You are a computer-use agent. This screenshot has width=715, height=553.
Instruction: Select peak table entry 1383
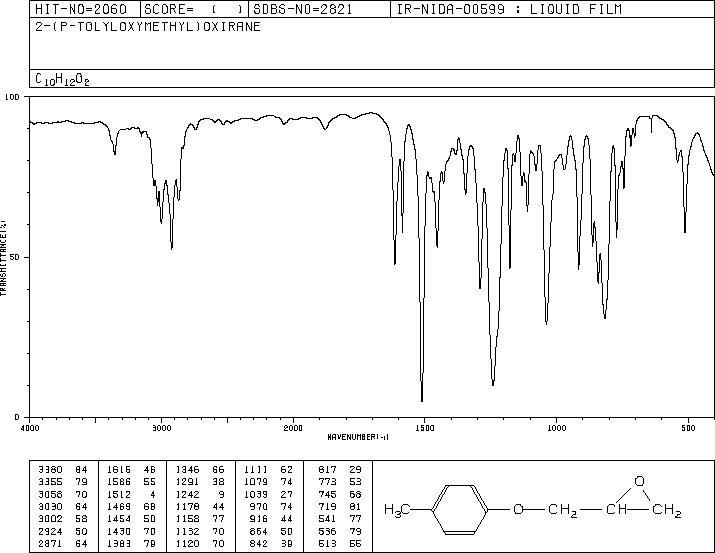tap(119, 543)
